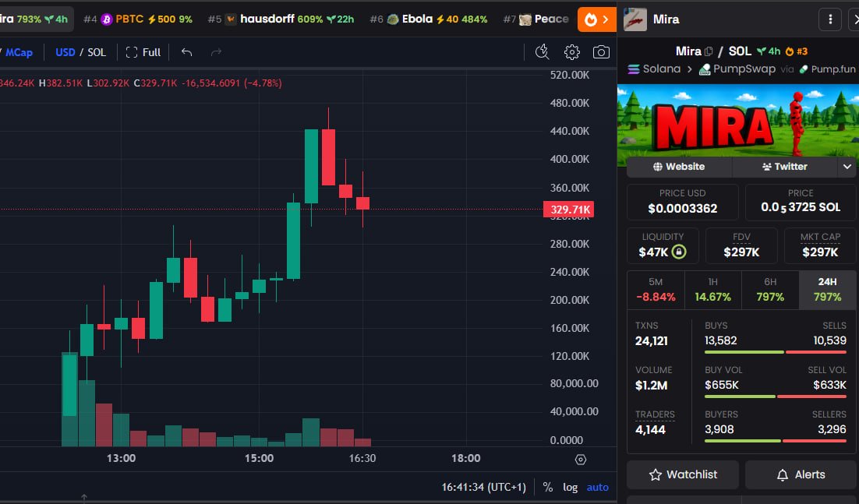Click the liquidity lock icon
Image resolution: width=859 pixels, height=504 pixels.
(x=679, y=252)
